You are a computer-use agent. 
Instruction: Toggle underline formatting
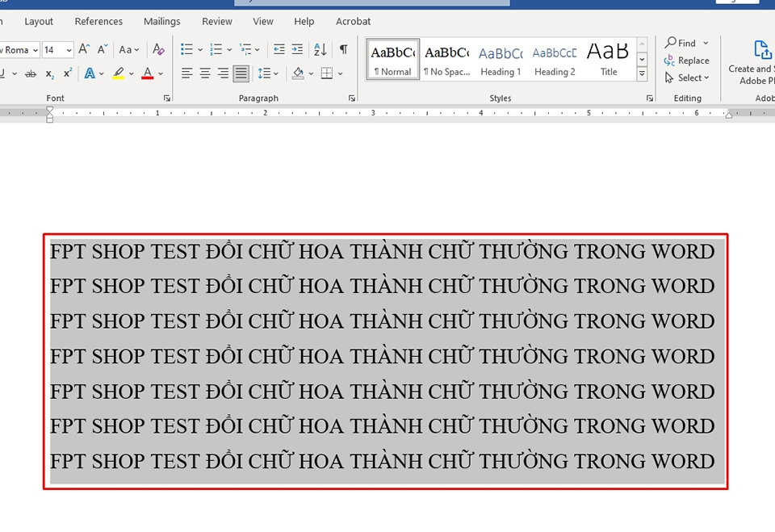coord(2,73)
